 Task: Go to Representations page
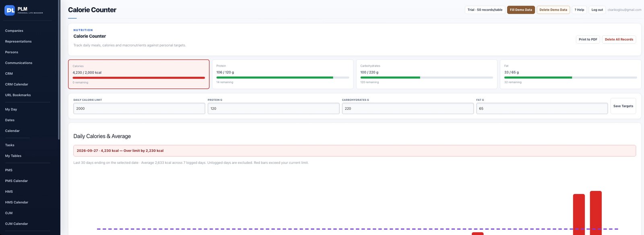[18, 41]
